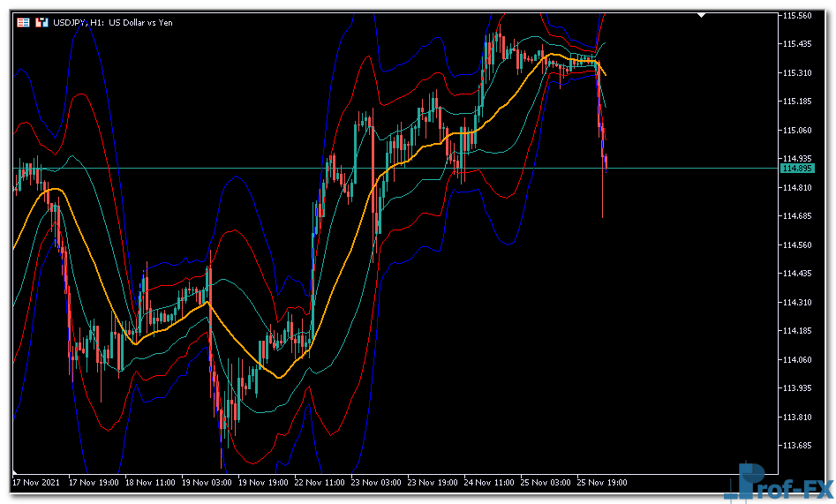The width and height of the screenshot is (836, 504).
Task: Click the 19 Nov 19:00 time label
Action: coord(263,483)
